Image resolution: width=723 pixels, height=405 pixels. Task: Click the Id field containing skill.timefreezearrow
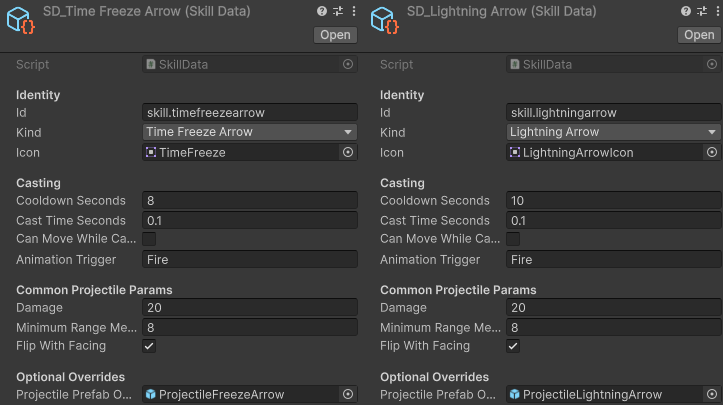pos(249,113)
